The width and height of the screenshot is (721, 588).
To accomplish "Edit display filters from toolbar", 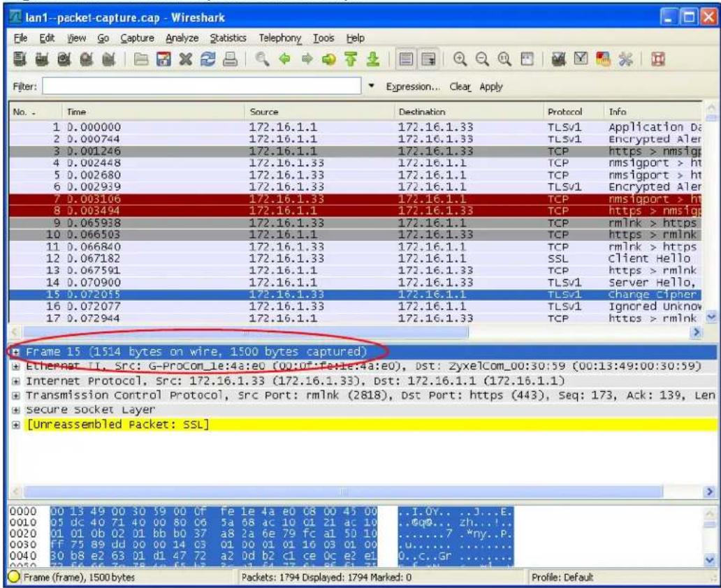I will click(581, 59).
